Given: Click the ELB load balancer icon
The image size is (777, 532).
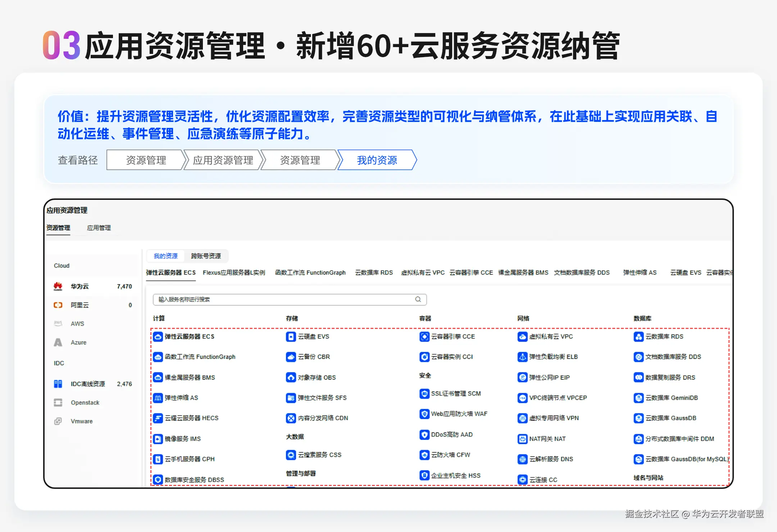Looking at the screenshot, I should tap(522, 357).
